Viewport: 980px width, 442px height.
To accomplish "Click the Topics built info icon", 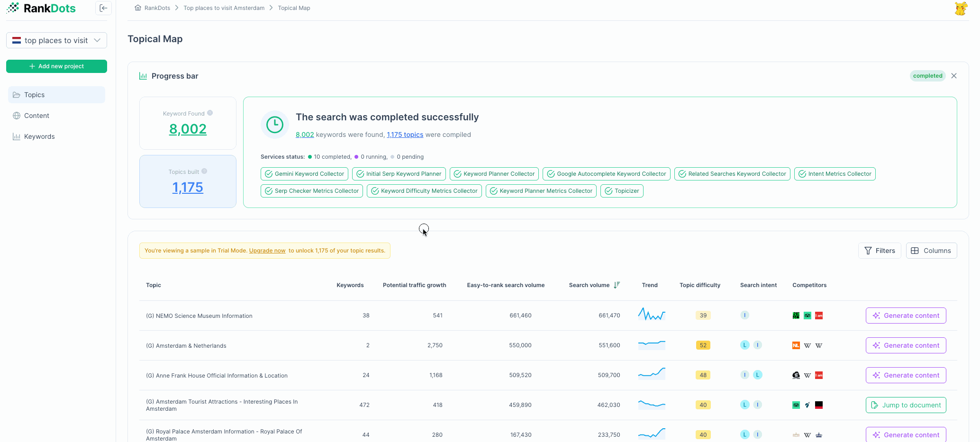I will pos(204,171).
